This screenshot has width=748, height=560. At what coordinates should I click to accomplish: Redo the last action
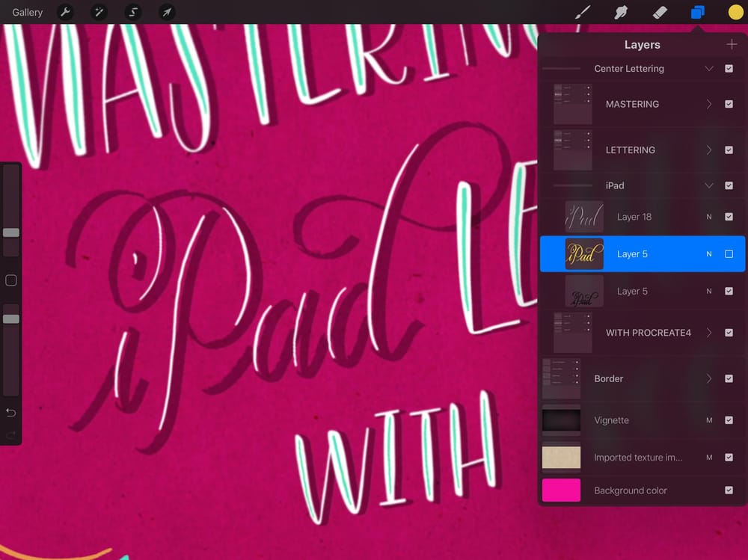[x=11, y=434]
